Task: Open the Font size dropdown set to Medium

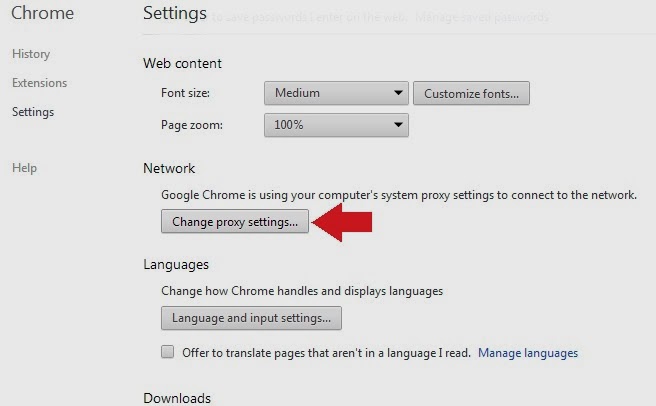Action: tap(336, 93)
